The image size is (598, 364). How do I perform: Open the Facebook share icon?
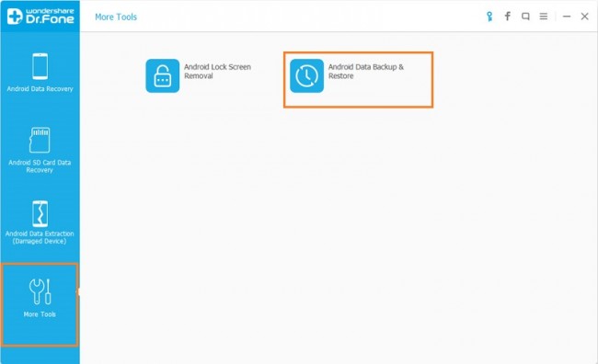(x=508, y=16)
